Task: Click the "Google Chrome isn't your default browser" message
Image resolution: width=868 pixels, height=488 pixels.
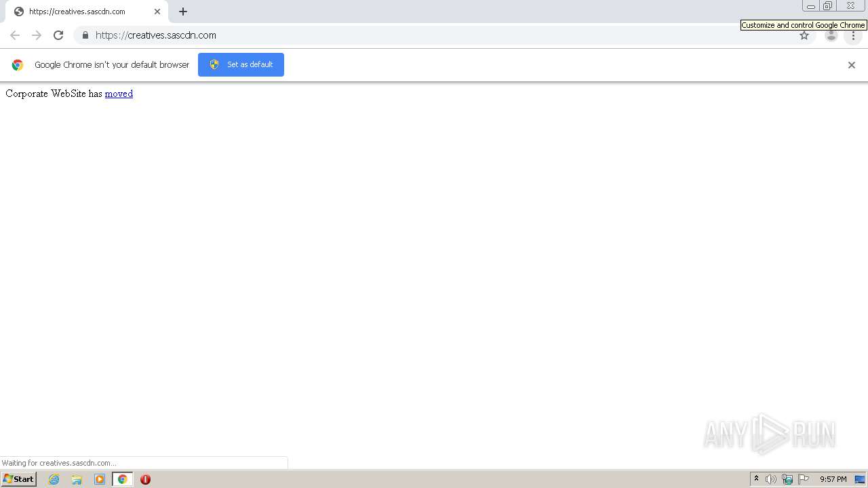Action: 112,65
